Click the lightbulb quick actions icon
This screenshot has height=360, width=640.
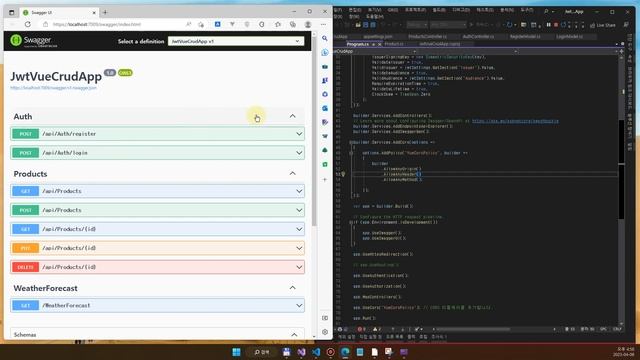(343, 174)
